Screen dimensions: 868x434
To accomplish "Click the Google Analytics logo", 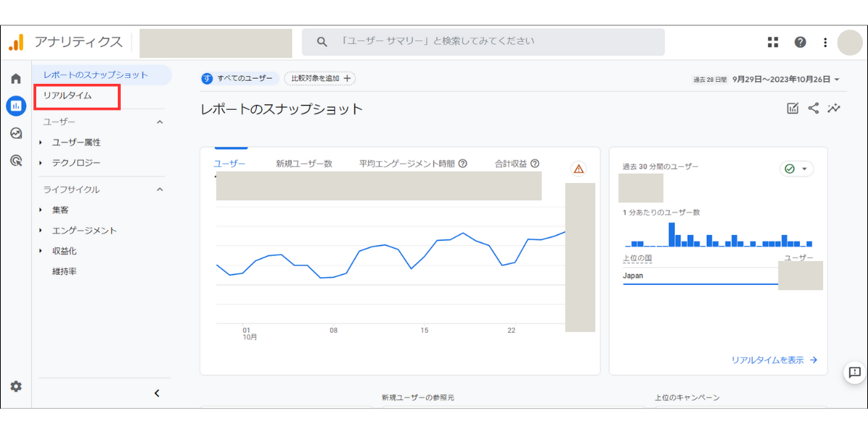I will coord(16,42).
